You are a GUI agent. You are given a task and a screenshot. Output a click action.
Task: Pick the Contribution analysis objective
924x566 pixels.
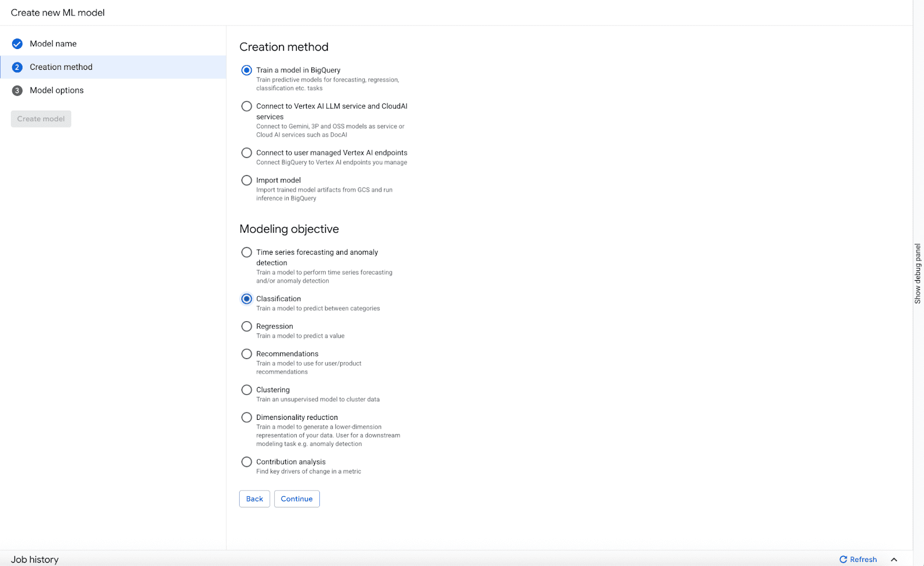point(247,461)
